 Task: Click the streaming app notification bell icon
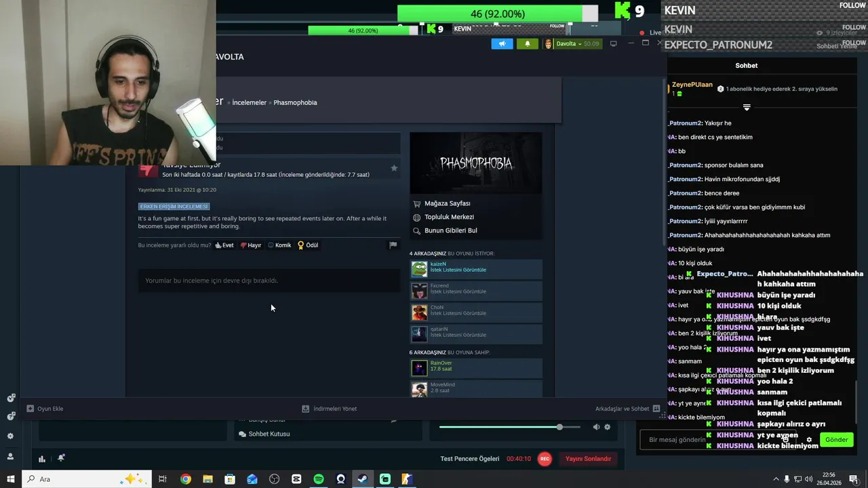pyautogui.click(x=61, y=458)
